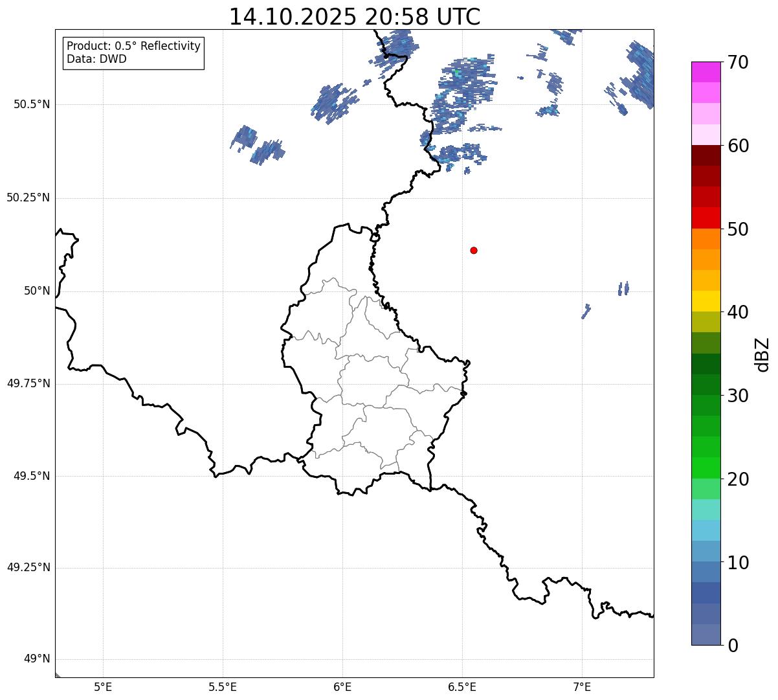
Task: Click the 50.25°N latitude label
Action: tap(28, 198)
